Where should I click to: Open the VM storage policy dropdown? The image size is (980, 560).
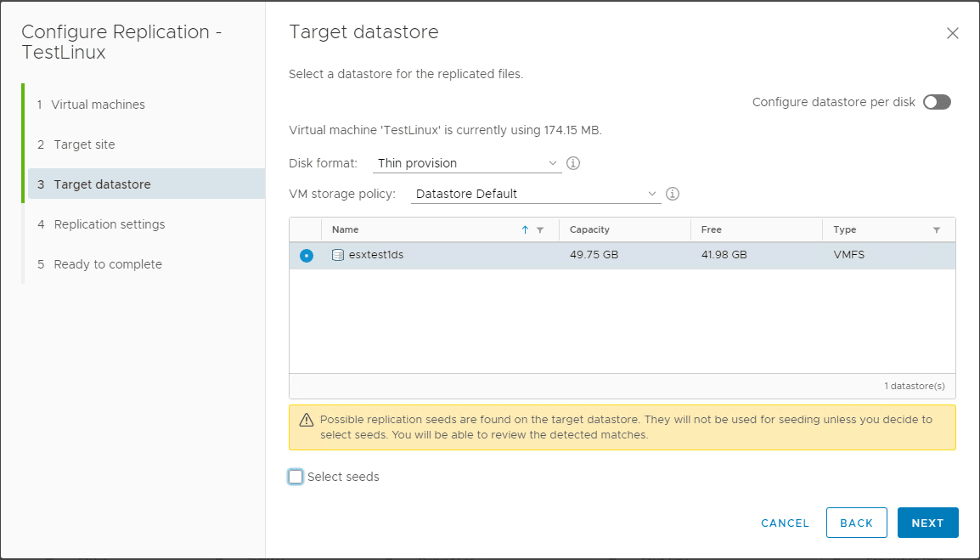535,194
